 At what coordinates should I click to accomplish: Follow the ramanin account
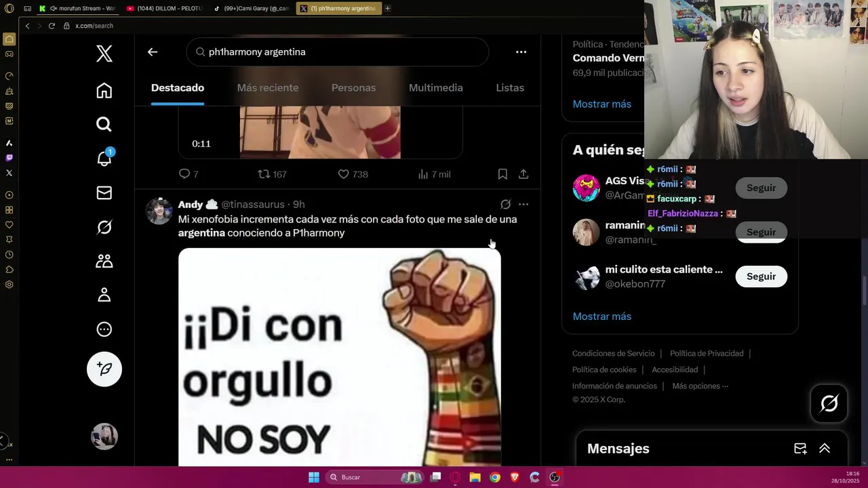click(761, 232)
